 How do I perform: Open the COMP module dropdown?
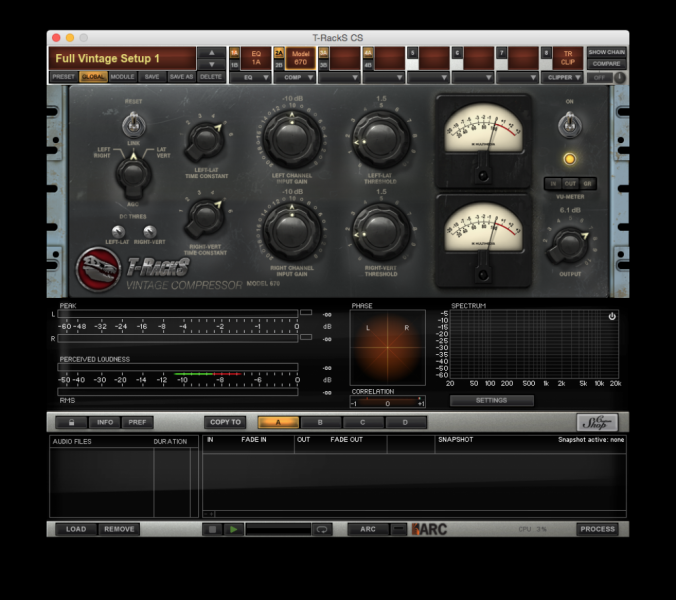pyautogui.click(x=295, y=78)
